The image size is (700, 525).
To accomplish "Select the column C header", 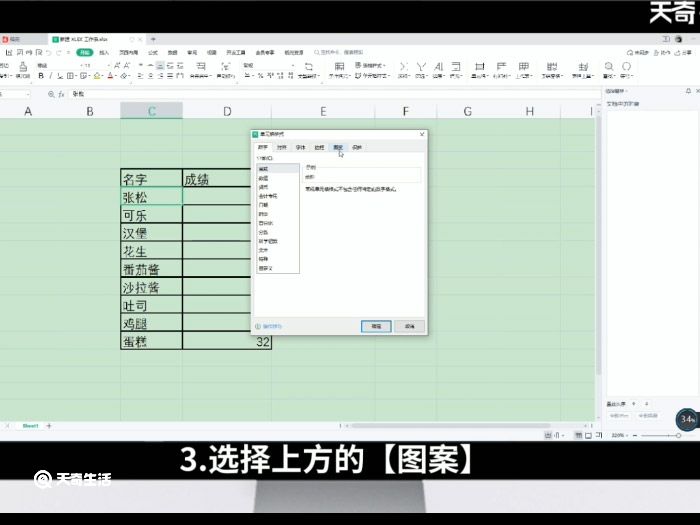I will [x=151, y=111].
